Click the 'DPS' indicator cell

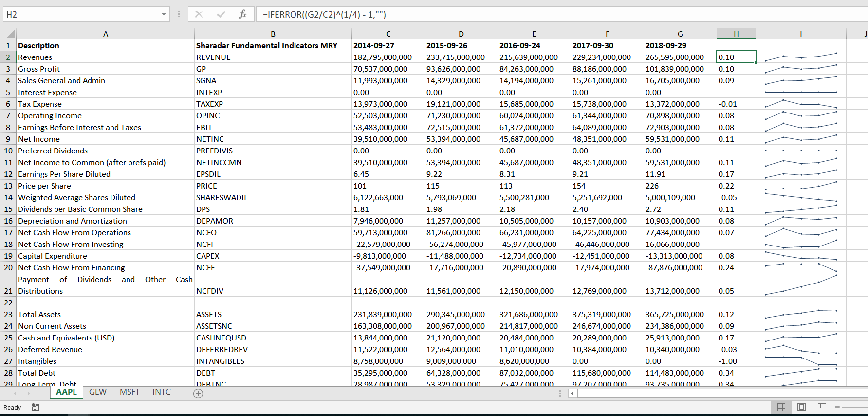(x=273, y=209)
